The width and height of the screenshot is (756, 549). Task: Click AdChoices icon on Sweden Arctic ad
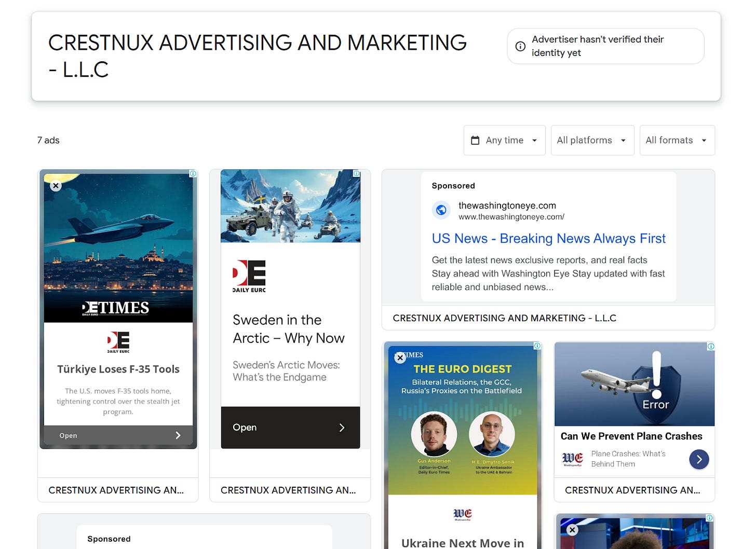(x=356, y=173)
